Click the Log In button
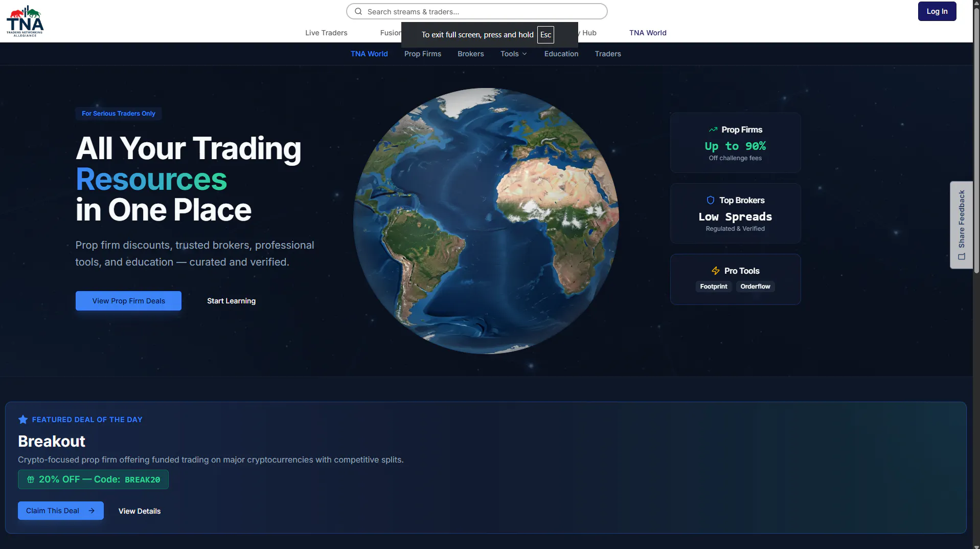 [937, 11]
